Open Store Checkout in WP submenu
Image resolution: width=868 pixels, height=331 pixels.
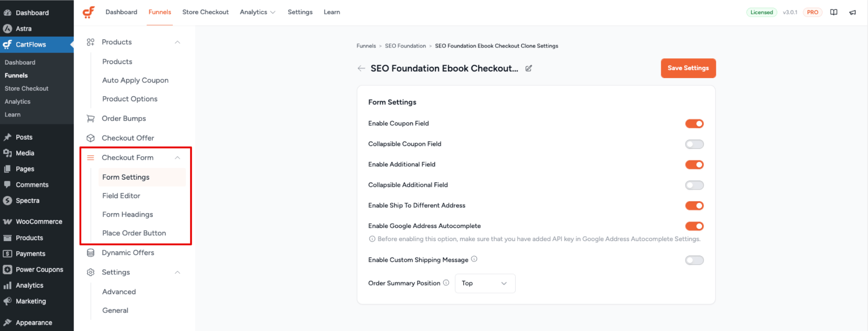(x=27, y=89)
